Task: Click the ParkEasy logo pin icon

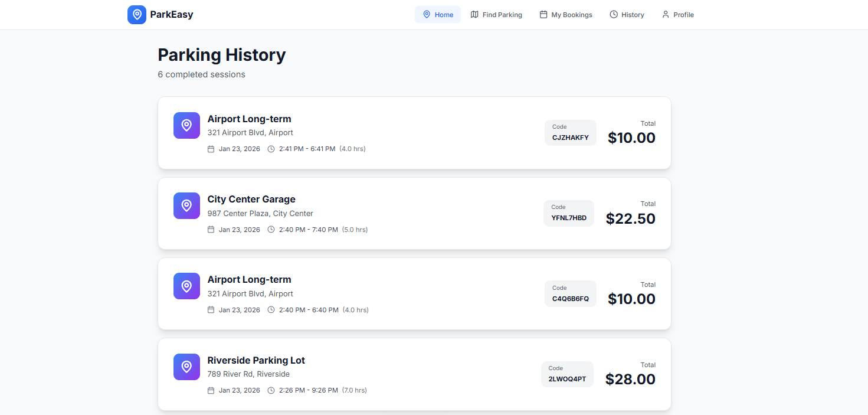Action: click(x=137, y=15)
